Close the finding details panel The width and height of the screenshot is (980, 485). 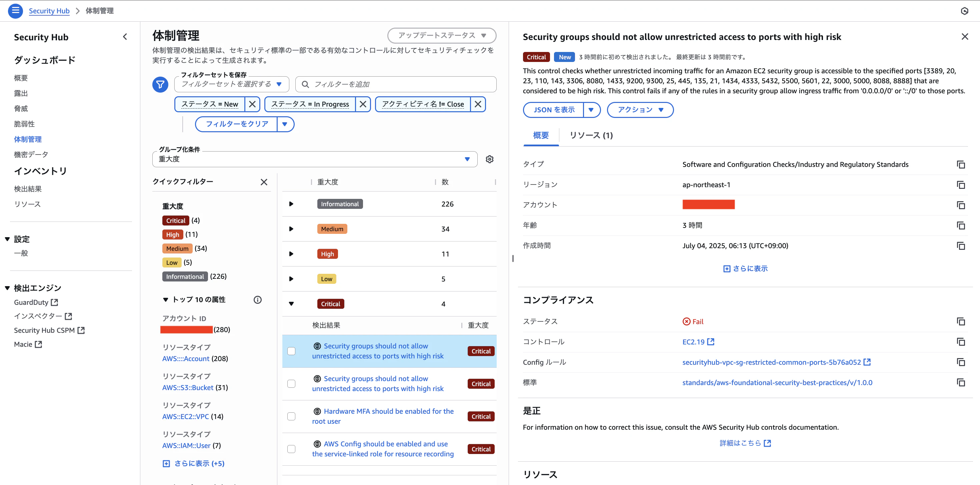965,37
